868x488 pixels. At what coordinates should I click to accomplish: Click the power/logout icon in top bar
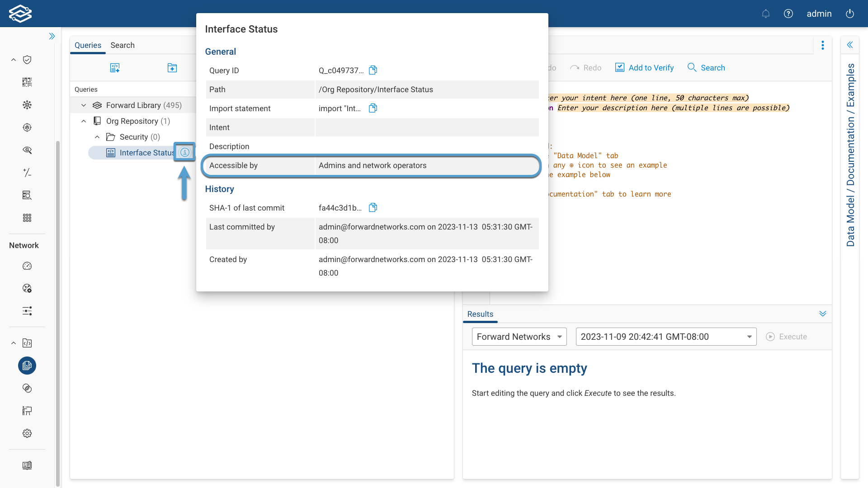tap(849, 14)
